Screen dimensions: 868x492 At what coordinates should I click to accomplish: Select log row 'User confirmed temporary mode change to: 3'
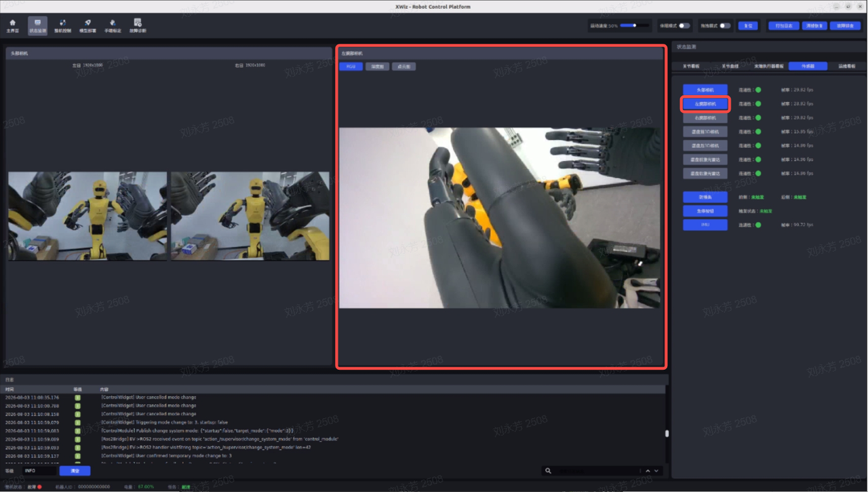pos(334,456)
